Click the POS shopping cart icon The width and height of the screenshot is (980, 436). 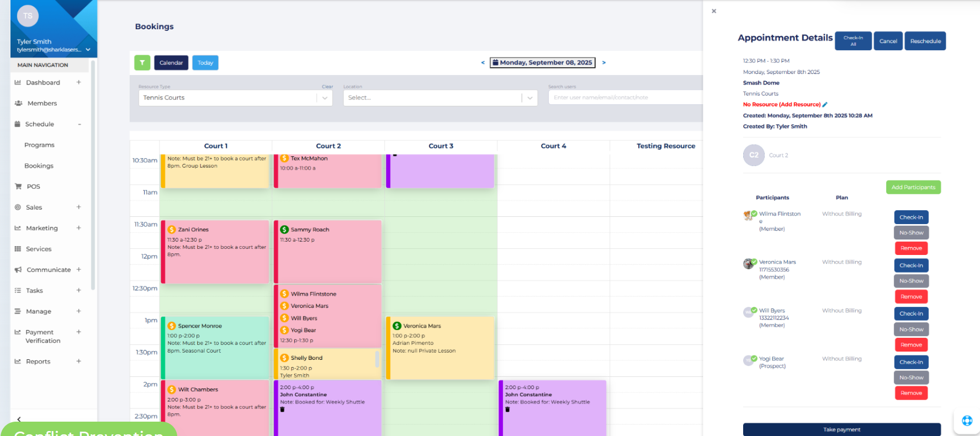[x=18, y=187]
